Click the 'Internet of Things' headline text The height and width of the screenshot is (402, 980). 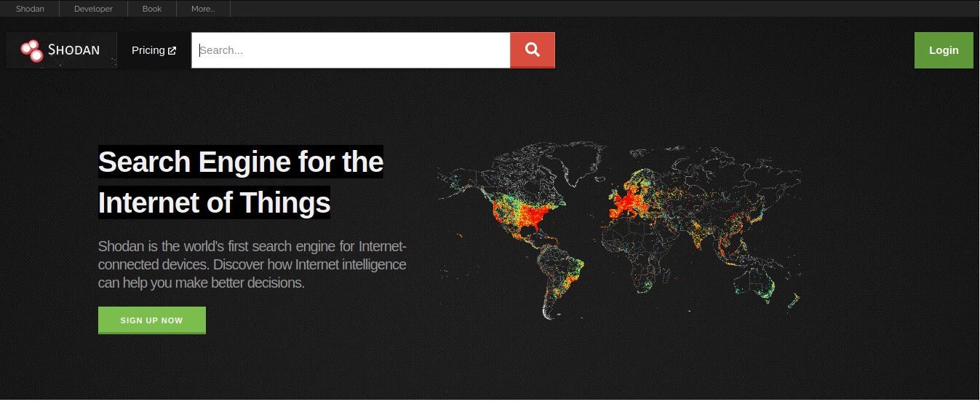click(214, 202)
